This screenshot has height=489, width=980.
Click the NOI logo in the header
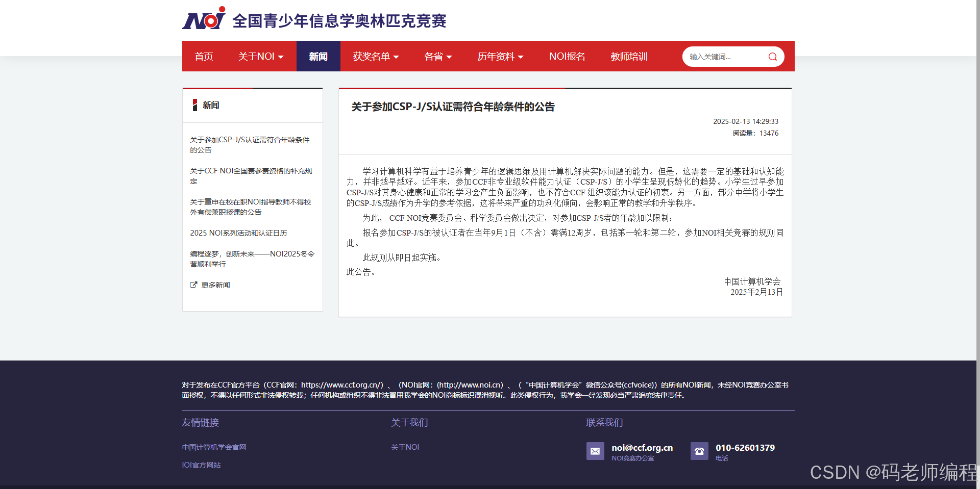[x=204, y=18]
